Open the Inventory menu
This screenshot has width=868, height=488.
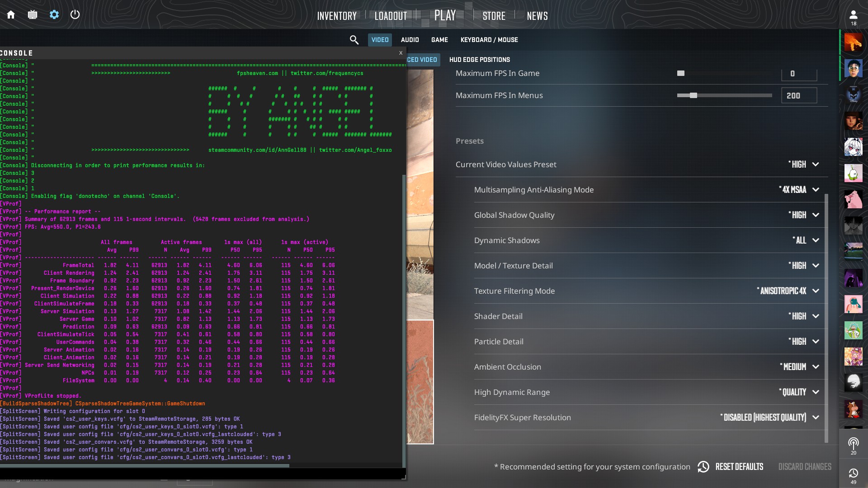tap(337, 16)
